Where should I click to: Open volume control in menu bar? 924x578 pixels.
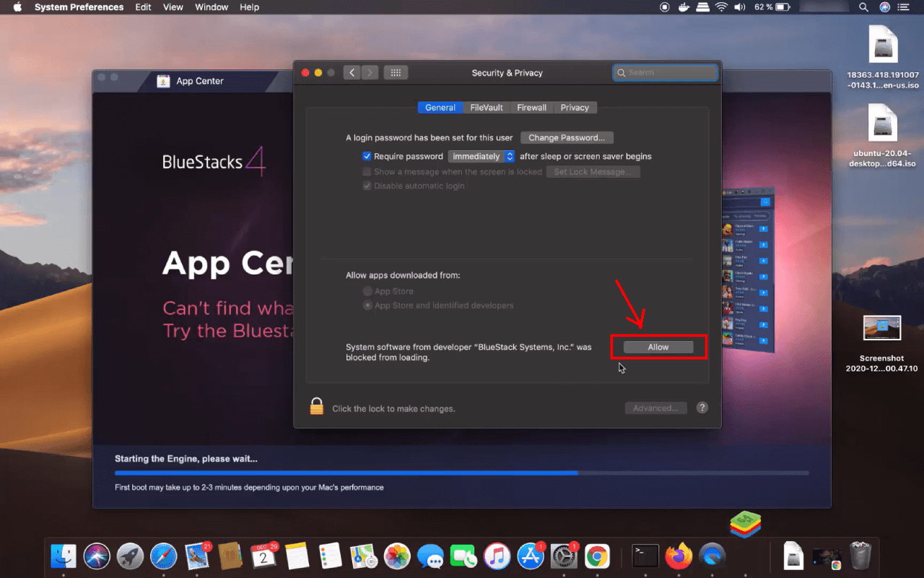[x=740, y=7]
